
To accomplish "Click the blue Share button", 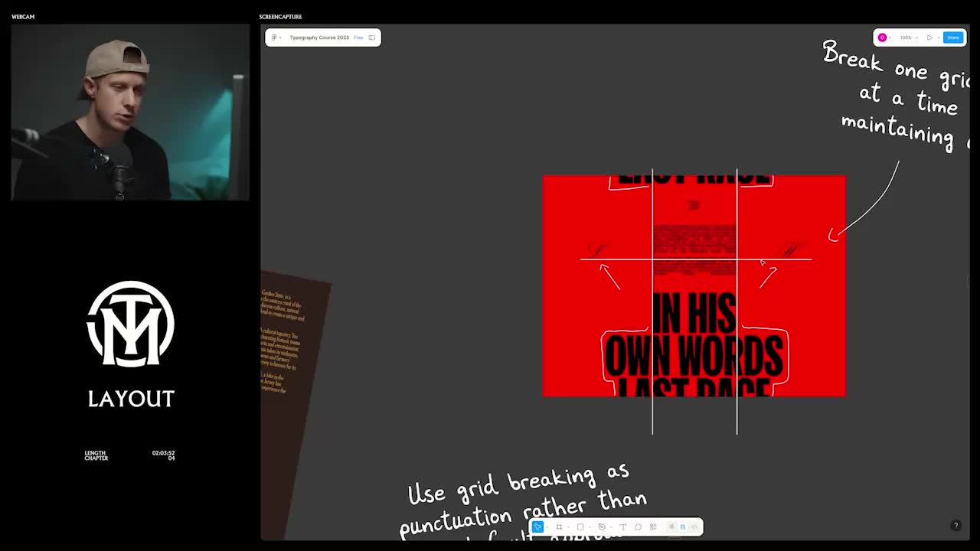I will coord(953,37).
